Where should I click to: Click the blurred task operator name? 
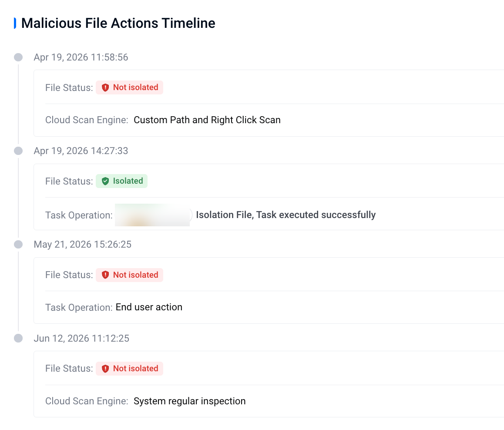coord(153,215)
